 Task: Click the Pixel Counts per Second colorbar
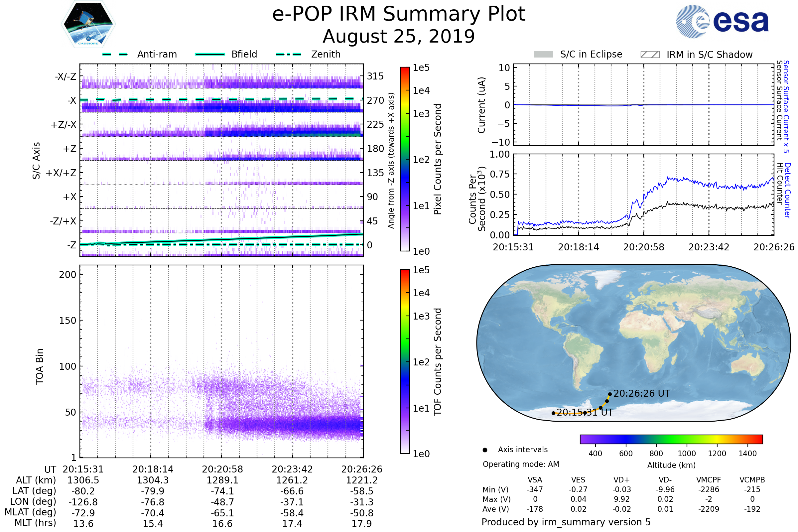click(405, 160)
